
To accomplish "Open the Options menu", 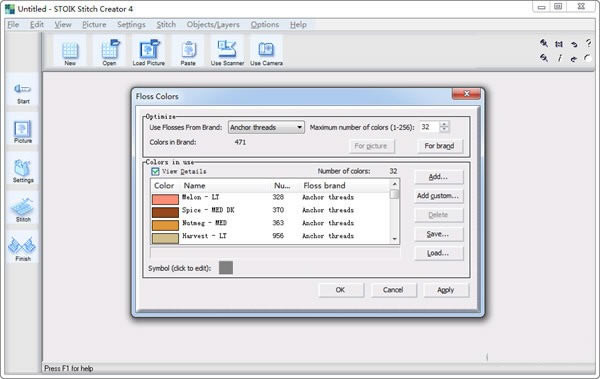I will [x=265, y=25].
